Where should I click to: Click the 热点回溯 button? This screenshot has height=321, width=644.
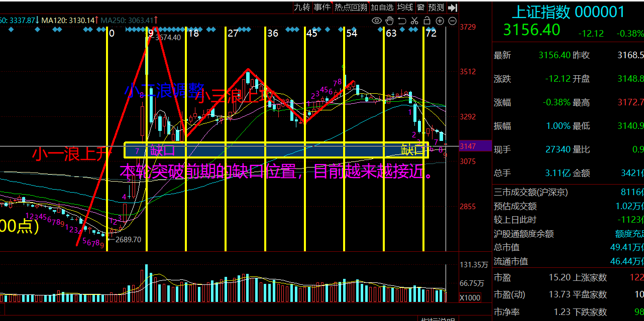click(x=351, y=8)
